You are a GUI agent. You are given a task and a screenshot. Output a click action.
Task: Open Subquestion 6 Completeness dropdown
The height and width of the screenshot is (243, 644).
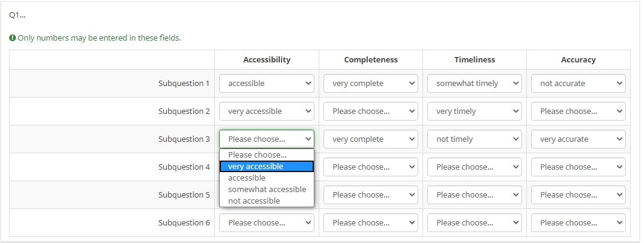(x=370, y=223)
